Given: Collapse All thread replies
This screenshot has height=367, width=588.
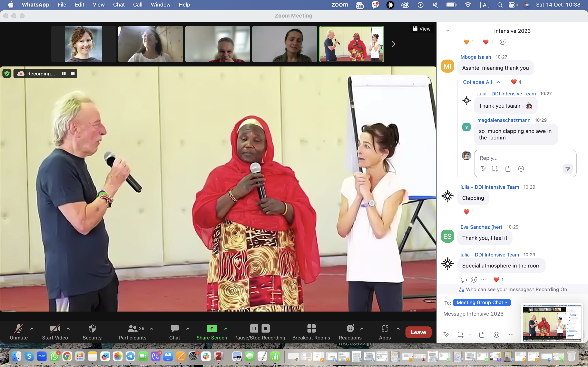Looking at the screenshot, I should coord(478,82).
